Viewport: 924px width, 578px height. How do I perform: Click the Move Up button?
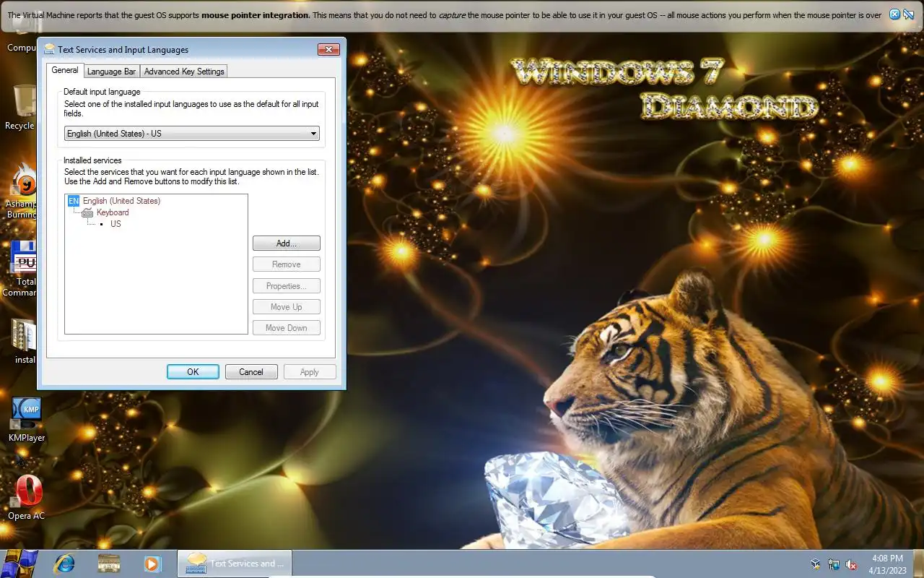point(287,307)
